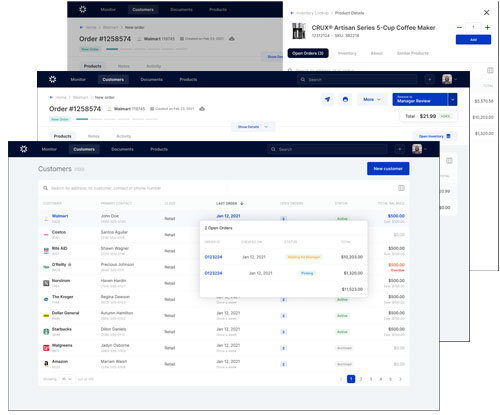Click Dollar General open orders badge

click(283, 316)
